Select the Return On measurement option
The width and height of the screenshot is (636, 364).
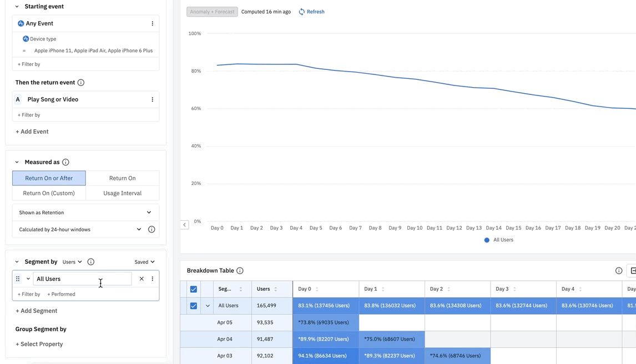coord(122,178)
